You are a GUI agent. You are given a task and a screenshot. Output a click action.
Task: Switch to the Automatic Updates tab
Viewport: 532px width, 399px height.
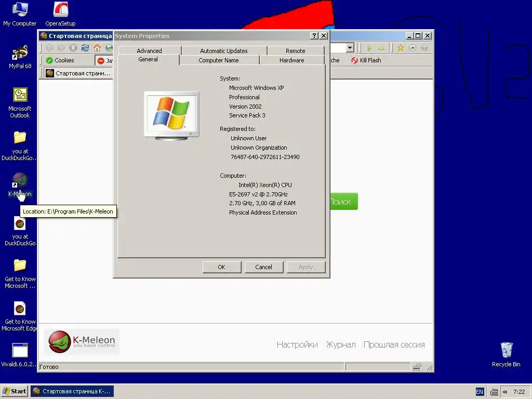click(224, 50)
